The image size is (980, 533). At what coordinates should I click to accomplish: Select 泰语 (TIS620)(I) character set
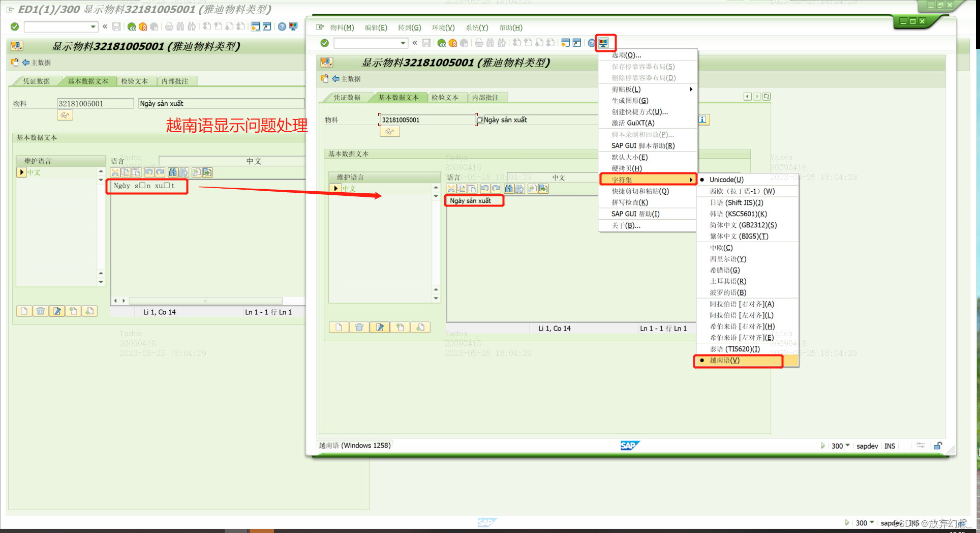pyautogui.click(x=747, y=349)
